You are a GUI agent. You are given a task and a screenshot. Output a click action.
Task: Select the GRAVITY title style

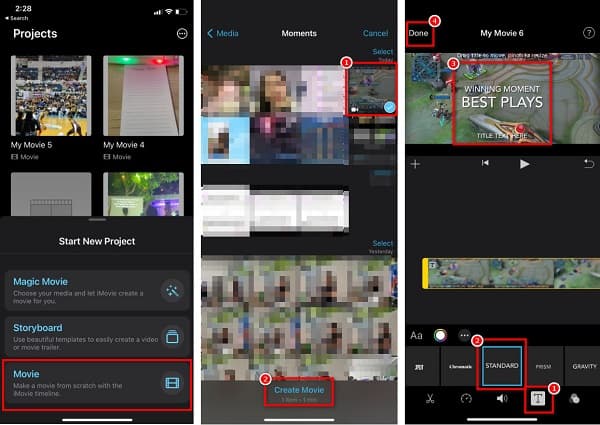click(583, 366)
